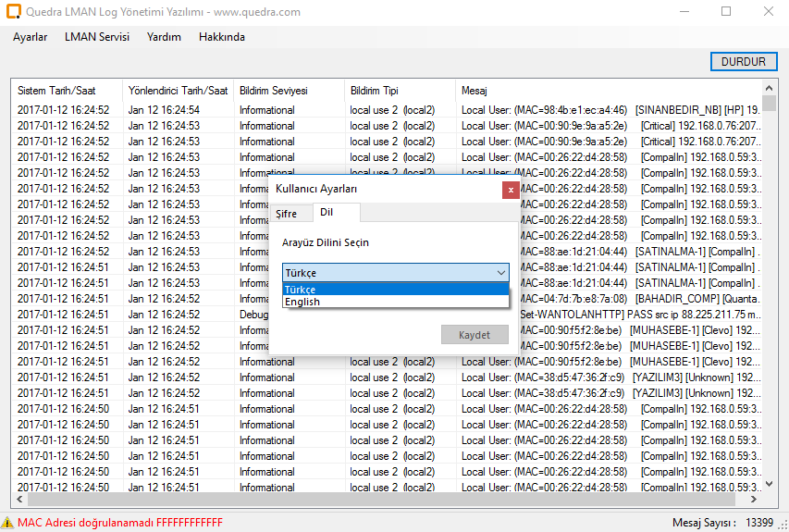Choose Türkçe from the language list
Viewport: 789px width, 532px height.
[301, 290]
